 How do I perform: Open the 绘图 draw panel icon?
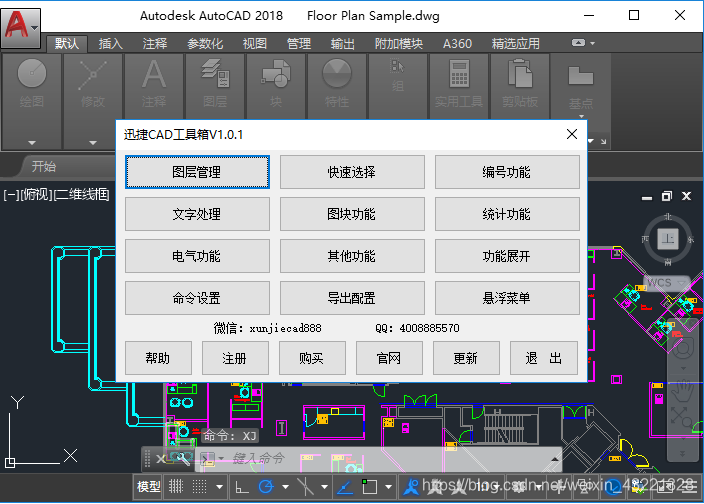(x=31, y=73)
